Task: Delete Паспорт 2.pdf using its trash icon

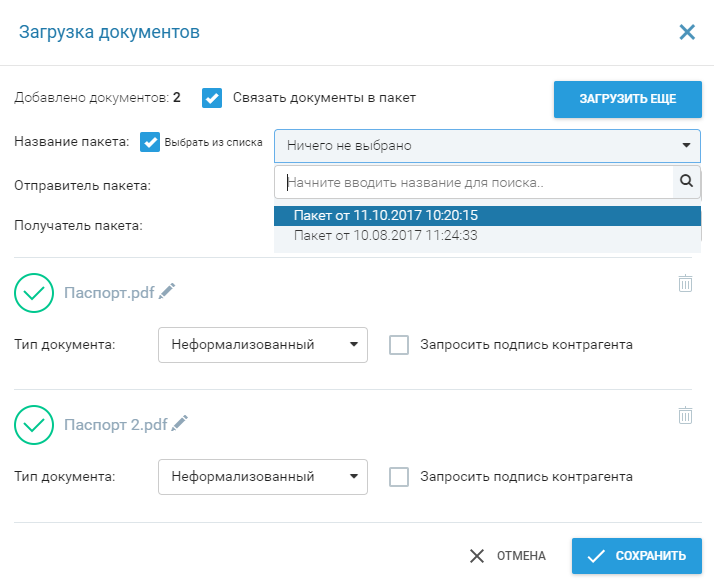Action: 685,415
